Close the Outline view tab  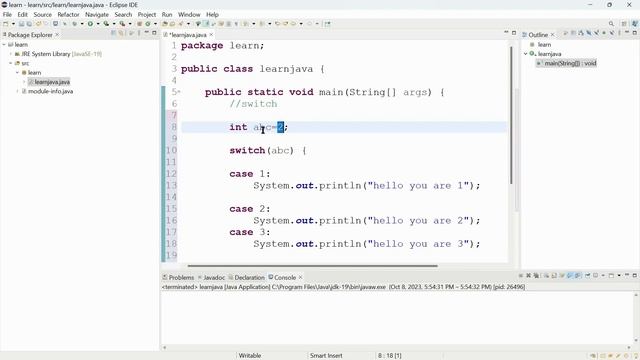553,35
